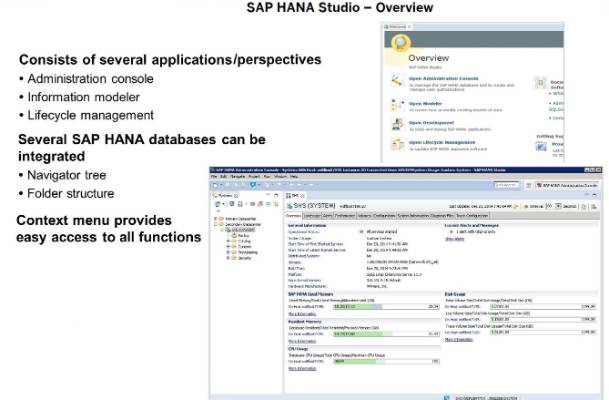Switch to the Performance tab
Screen dimensions: 609x400
coord(345,216)
